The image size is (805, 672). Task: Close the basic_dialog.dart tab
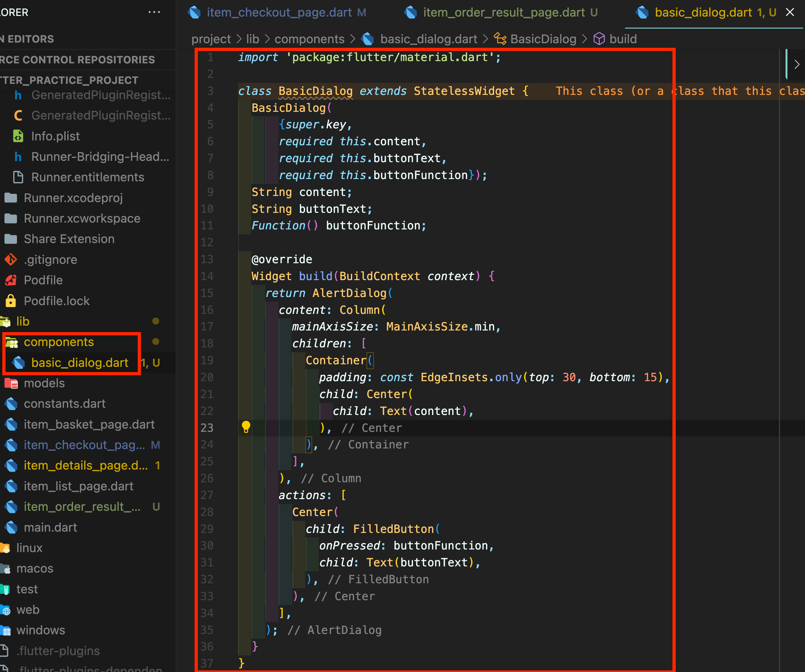[790, 12]
